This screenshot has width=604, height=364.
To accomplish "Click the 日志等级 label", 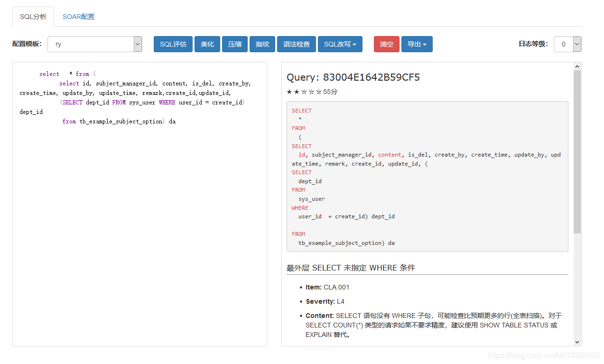I will point(533,44).
